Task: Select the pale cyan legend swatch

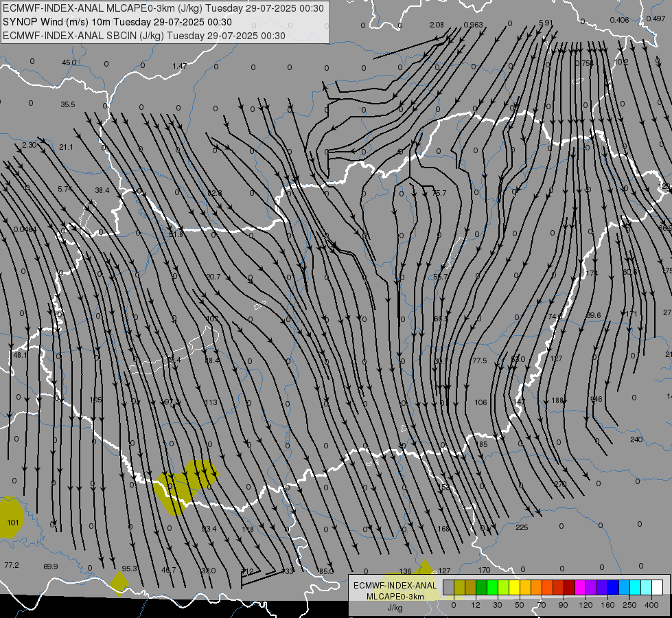Action: click(x=647, y=587)
